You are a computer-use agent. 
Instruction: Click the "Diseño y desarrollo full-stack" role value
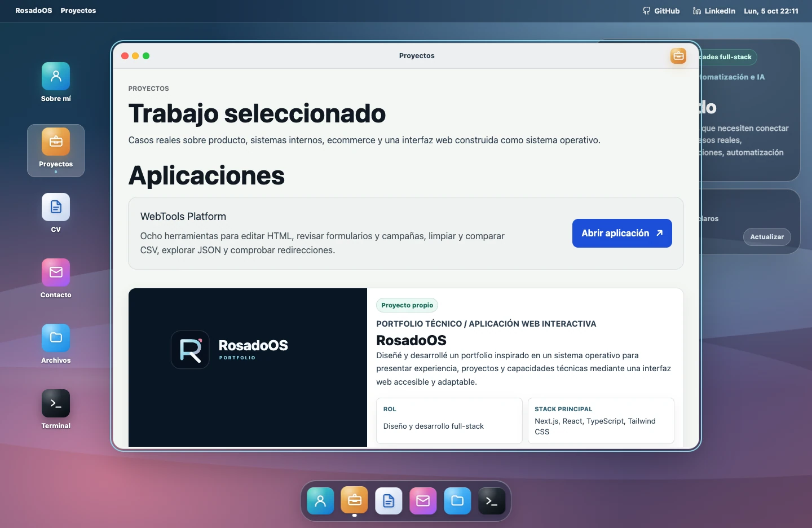(x=434, y=426)
